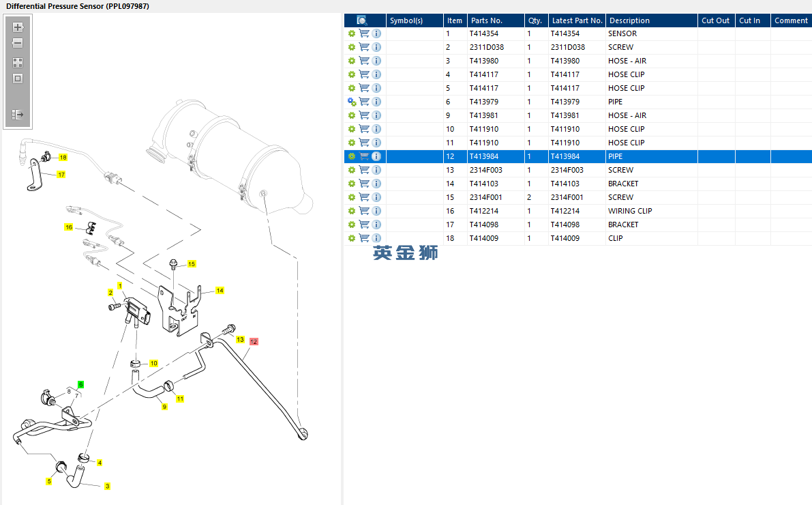The height and width of the screenshot is (505, 812).
Task: Click the search icon in table header
Action: pyautogui.click(x=362, y=20)
